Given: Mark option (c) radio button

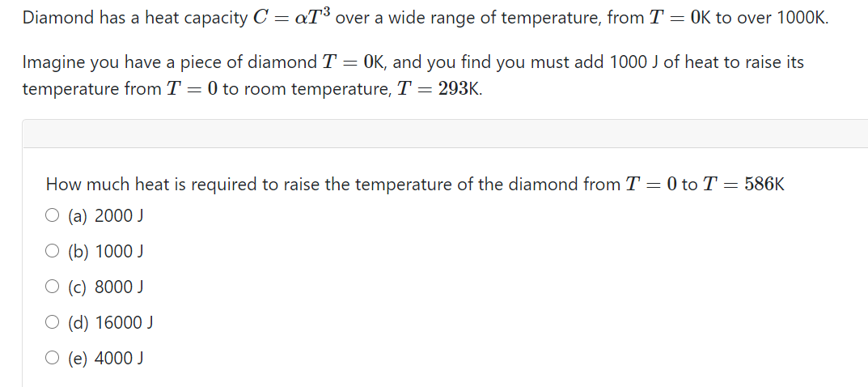Looking at the screenshot, I should tap(52, 287).
